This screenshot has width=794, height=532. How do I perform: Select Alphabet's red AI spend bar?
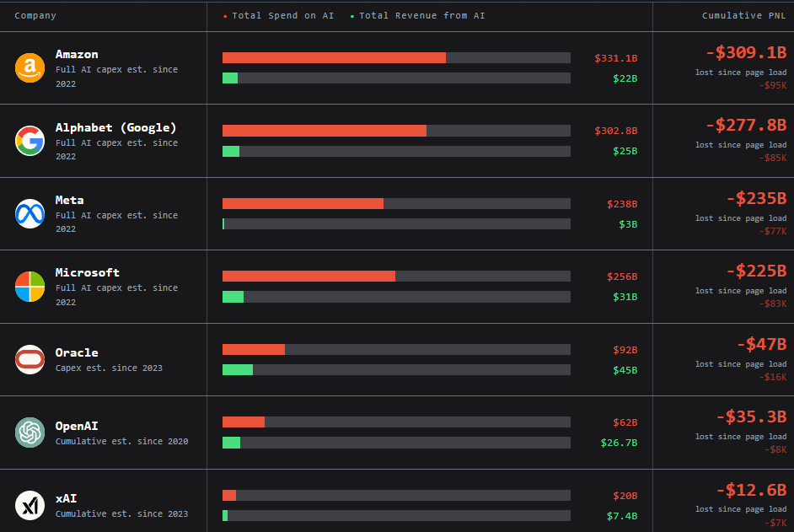pyautogui.click(x=325, y=131)
